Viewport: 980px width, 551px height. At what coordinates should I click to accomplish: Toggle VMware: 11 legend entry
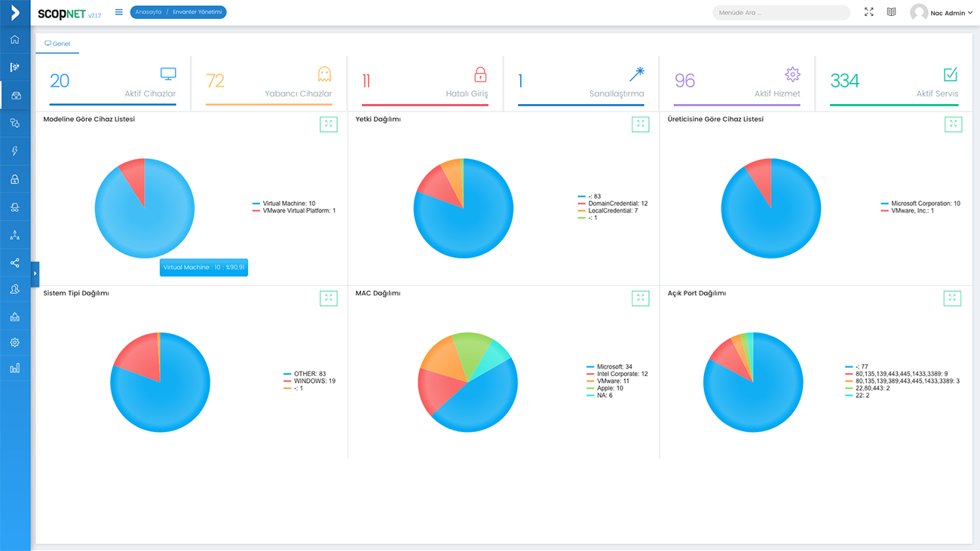coord(608,381)
